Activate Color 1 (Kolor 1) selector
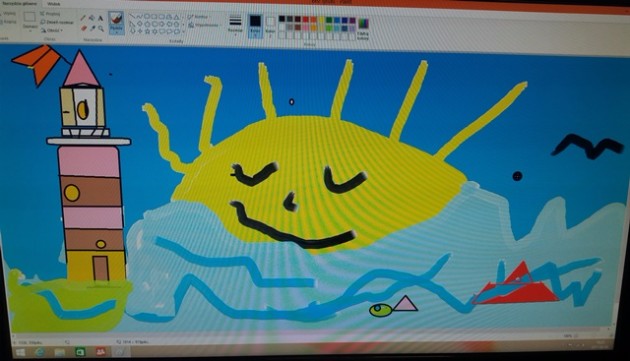This screenshot has height=361, width=630. pos(256,26)
